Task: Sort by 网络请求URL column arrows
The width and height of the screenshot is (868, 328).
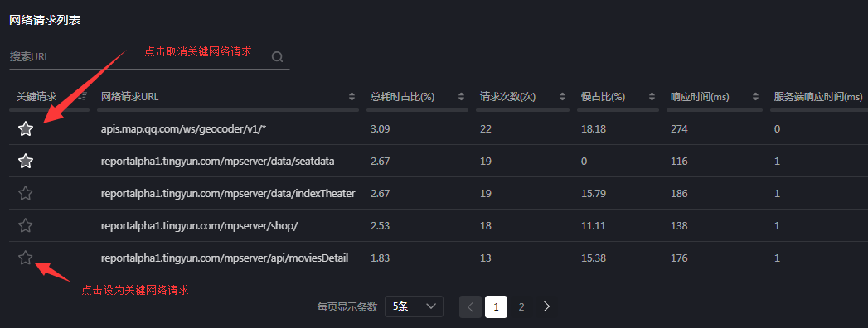Action: point(352,97)
